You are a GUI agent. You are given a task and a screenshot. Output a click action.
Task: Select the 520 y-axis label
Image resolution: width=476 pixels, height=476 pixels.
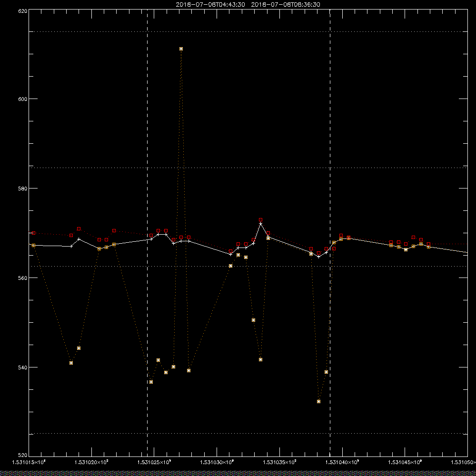(23, 456)
